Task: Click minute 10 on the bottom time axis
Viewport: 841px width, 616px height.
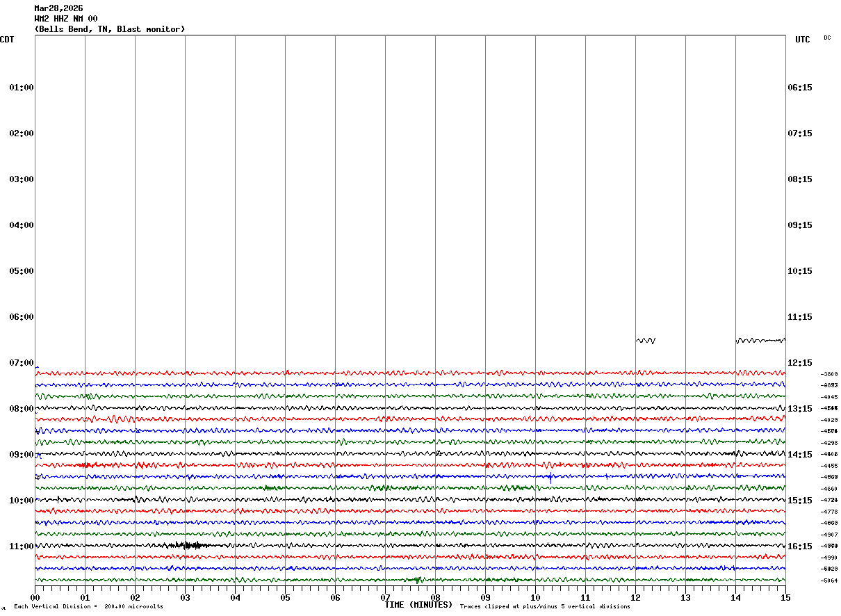Action: pyautogui.click(x=535, y=597)
